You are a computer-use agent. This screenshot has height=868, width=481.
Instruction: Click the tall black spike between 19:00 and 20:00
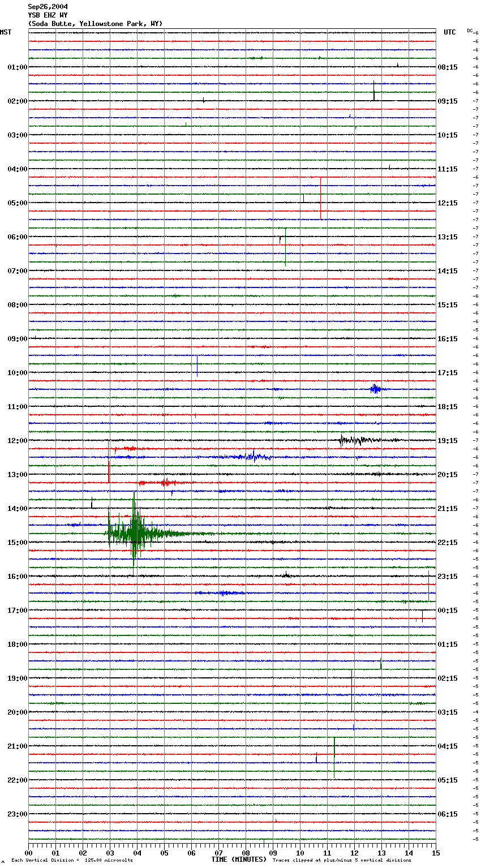[352, 690]
